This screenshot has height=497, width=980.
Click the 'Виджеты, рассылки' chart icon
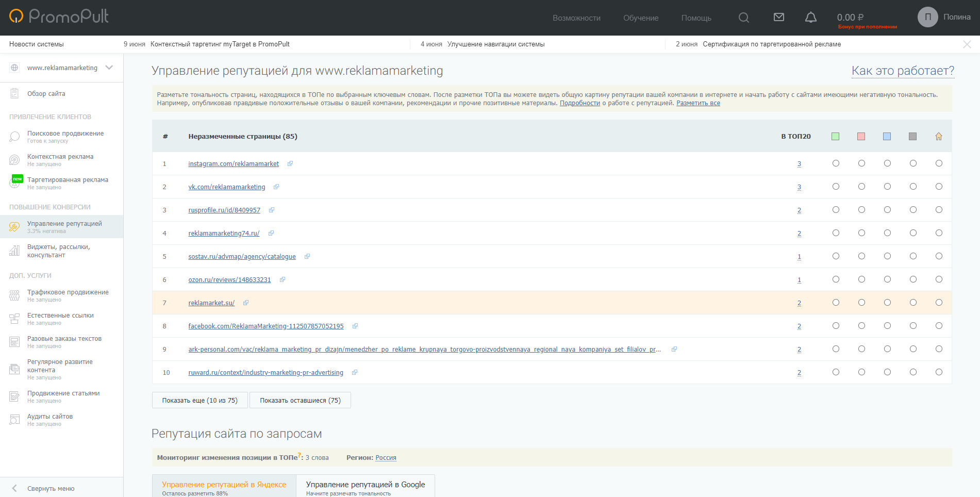click(x=14, y=251)
